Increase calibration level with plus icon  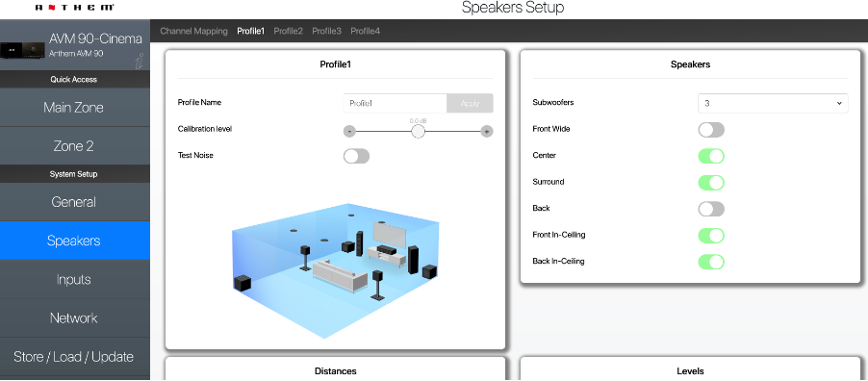click(487, 131)
